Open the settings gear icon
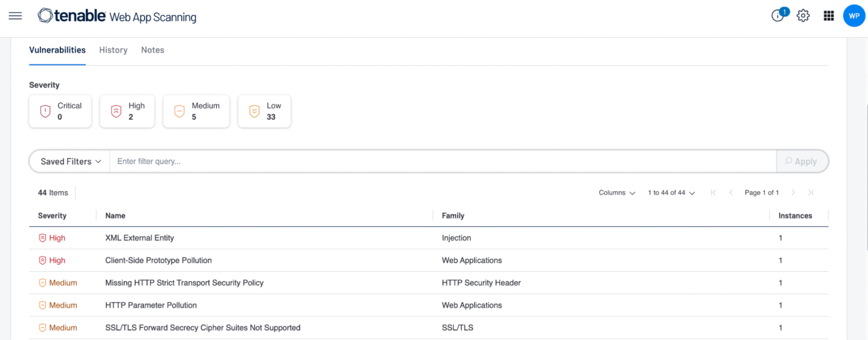Screen dimensions: 868x340 803,16
